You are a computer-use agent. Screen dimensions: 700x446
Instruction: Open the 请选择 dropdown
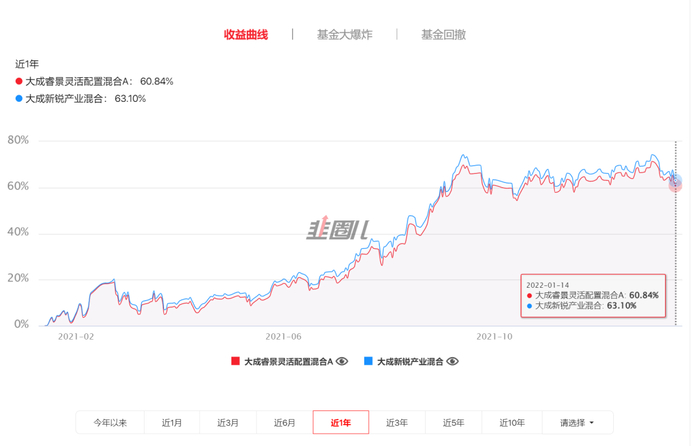coord(577,422)
